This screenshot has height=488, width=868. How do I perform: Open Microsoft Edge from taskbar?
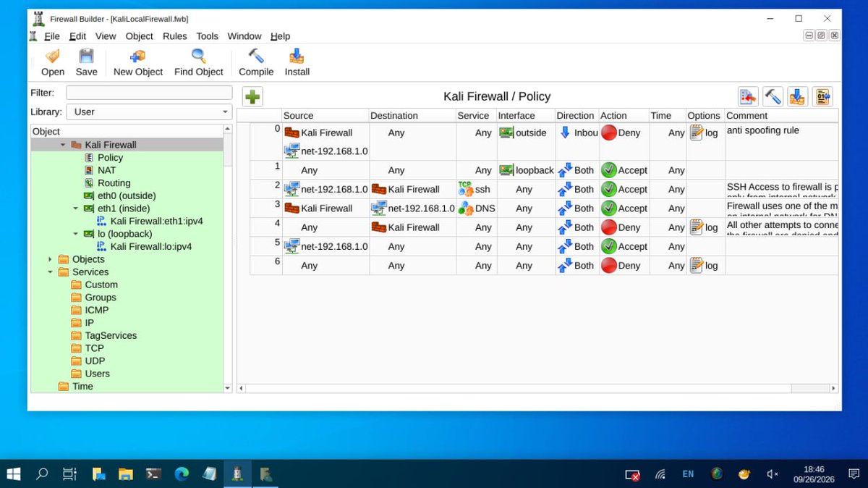pos(182,474)
